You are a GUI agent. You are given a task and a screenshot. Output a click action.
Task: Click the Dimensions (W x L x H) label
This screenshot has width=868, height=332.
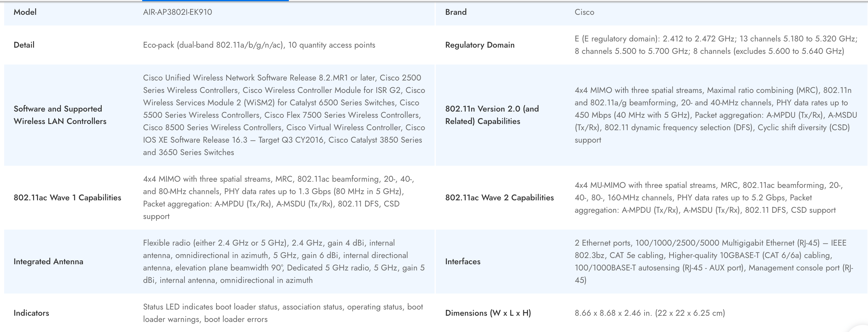coord(488,313)
